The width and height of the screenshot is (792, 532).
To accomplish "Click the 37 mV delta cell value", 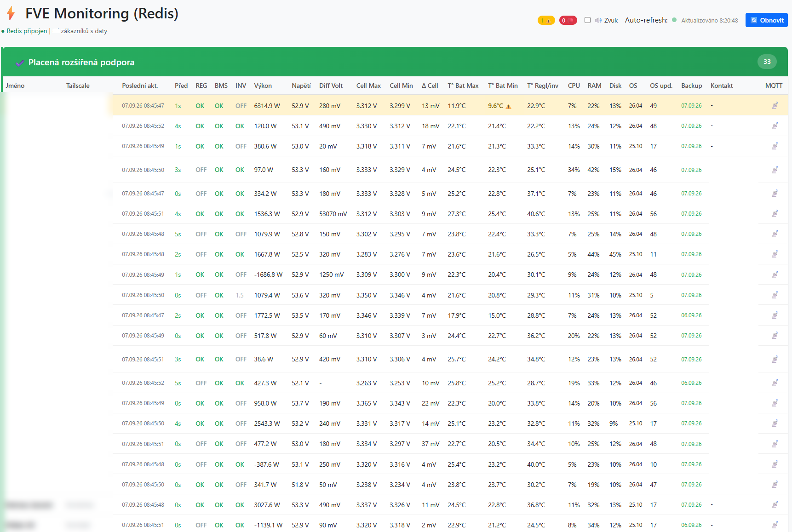I will pos(430,444).
